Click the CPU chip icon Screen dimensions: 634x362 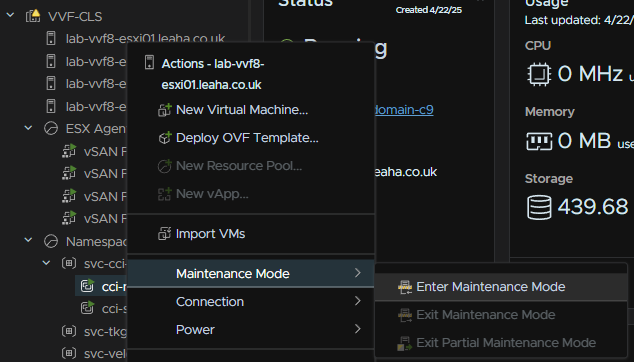(x=539, y=74)
